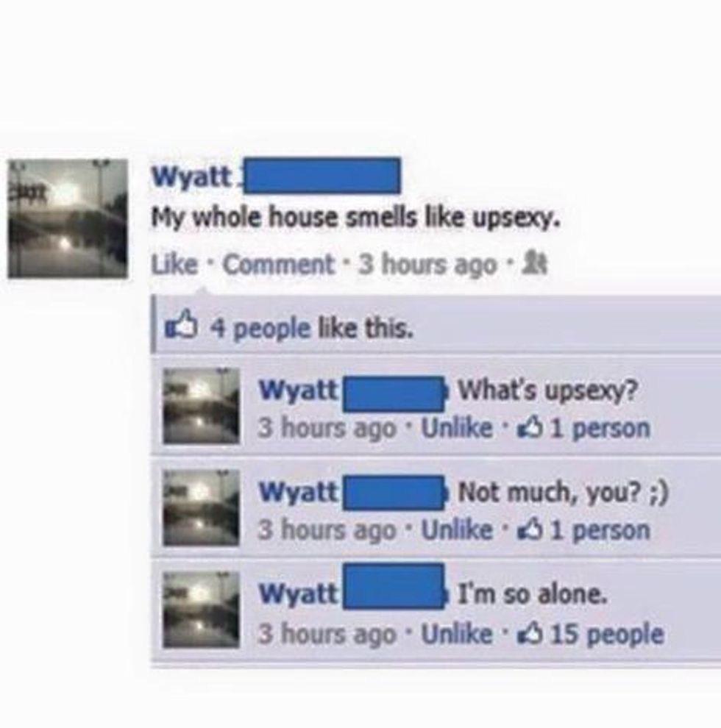Click the friends audience icon after '3 hours ago'
Image resolution: width=721 pixels, height=728 pixels.
(535, 265)
